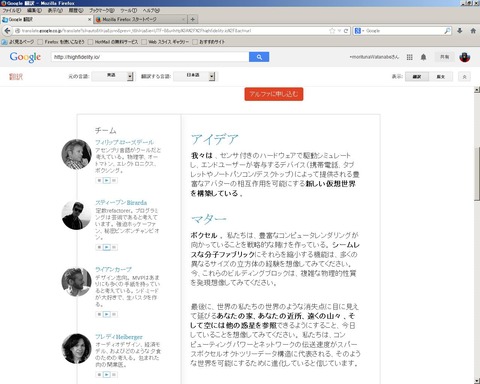The width and height of the screenshot is (480, 384).
Task: Collapse the translate toolbar with the chevron button
Action: click(x=464, y=77)
